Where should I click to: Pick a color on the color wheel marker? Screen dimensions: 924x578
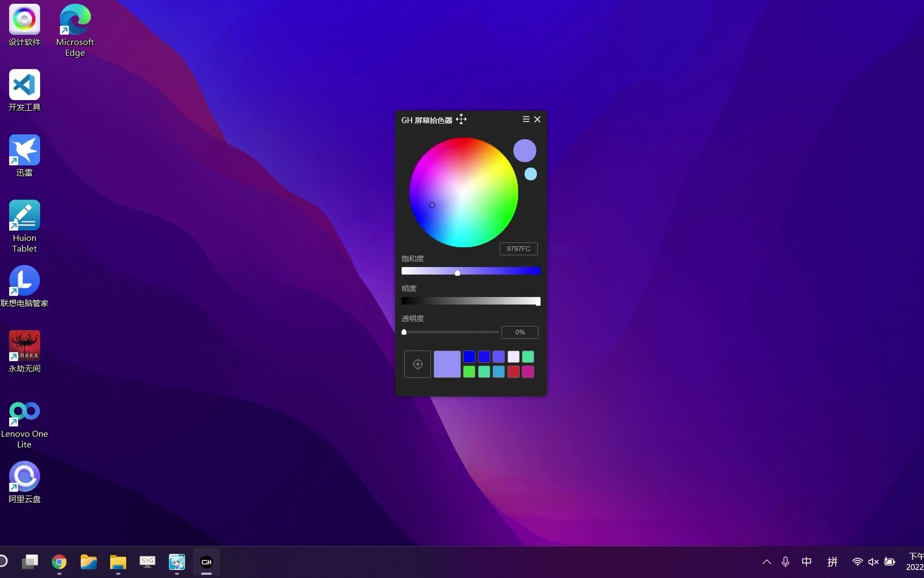tap(432, 205)
